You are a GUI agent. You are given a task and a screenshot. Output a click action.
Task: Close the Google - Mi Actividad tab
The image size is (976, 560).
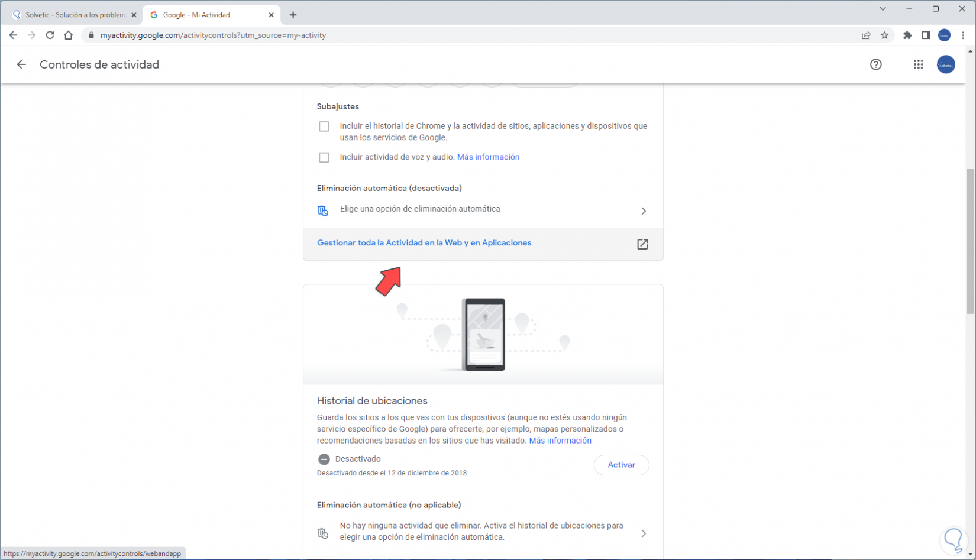(x=272, y=15)
